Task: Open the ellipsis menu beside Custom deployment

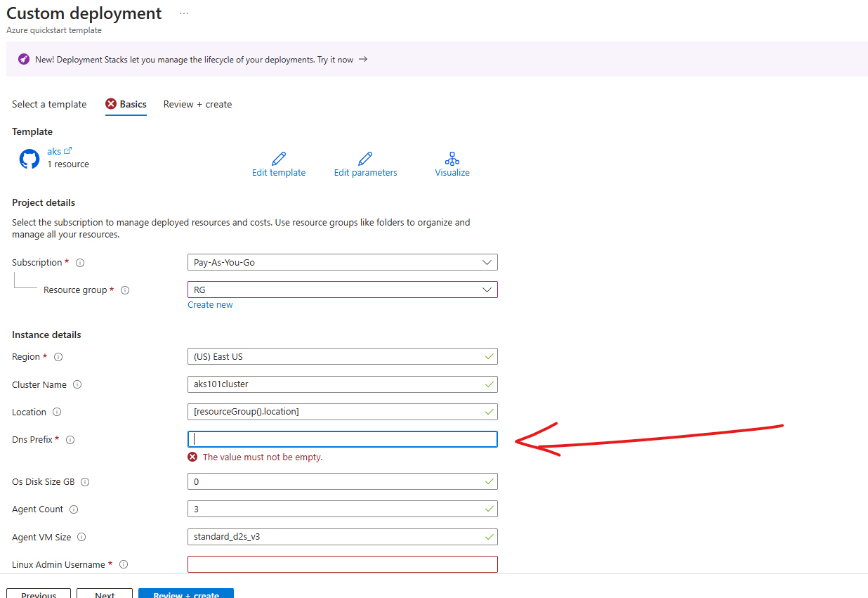Action: 184,13
